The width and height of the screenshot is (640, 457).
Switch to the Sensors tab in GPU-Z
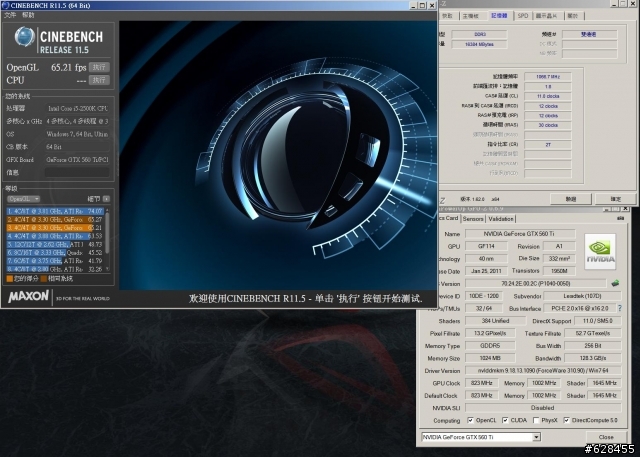[473, 219]
